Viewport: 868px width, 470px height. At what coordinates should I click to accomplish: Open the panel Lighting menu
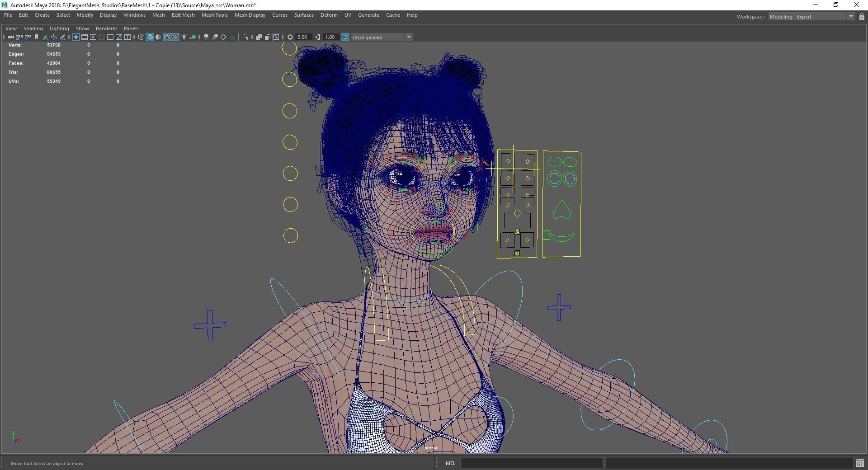pyautogui.click(x=59, y=28)
